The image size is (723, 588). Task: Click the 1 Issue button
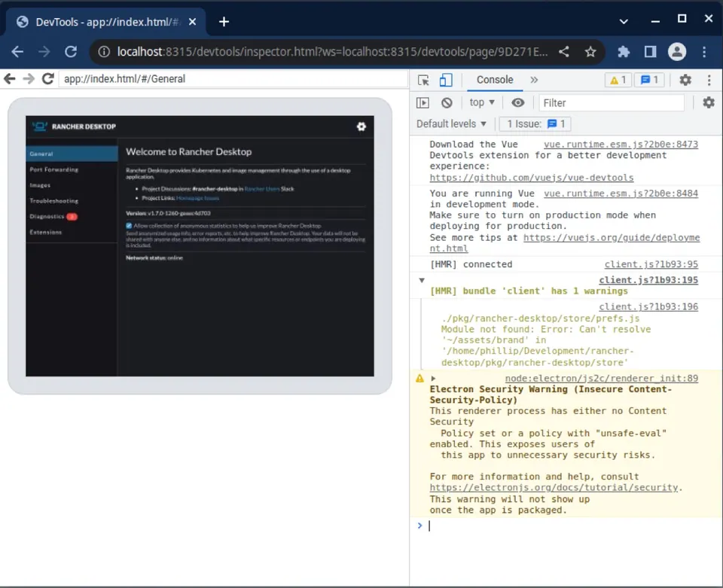pos(535,123)
